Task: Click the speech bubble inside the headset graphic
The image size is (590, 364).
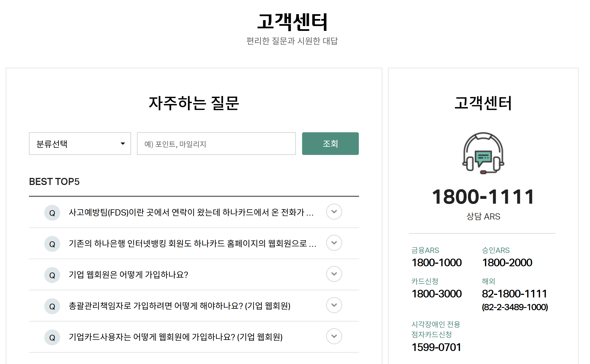Action: click(x=483, y=156)
